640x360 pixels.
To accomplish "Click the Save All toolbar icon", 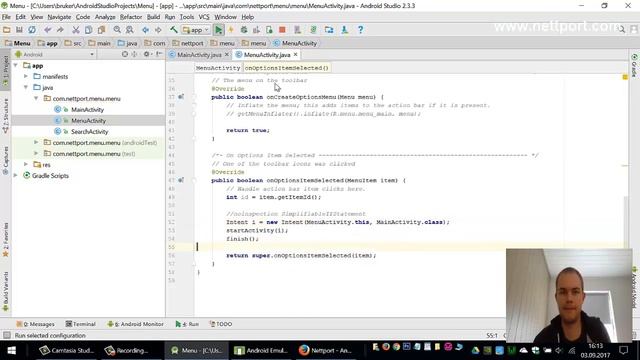I will 19,30.
